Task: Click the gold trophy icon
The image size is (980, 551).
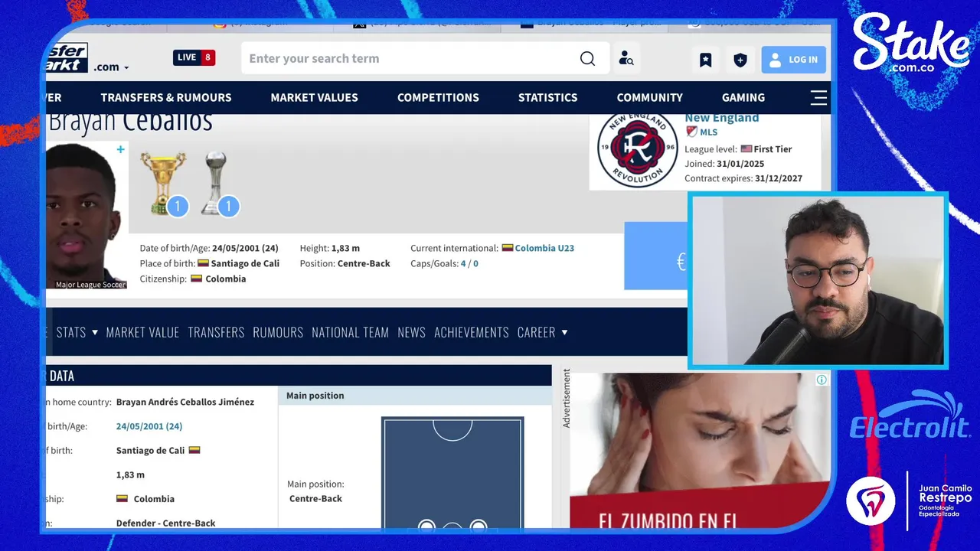Action: [x=164, y=184]
